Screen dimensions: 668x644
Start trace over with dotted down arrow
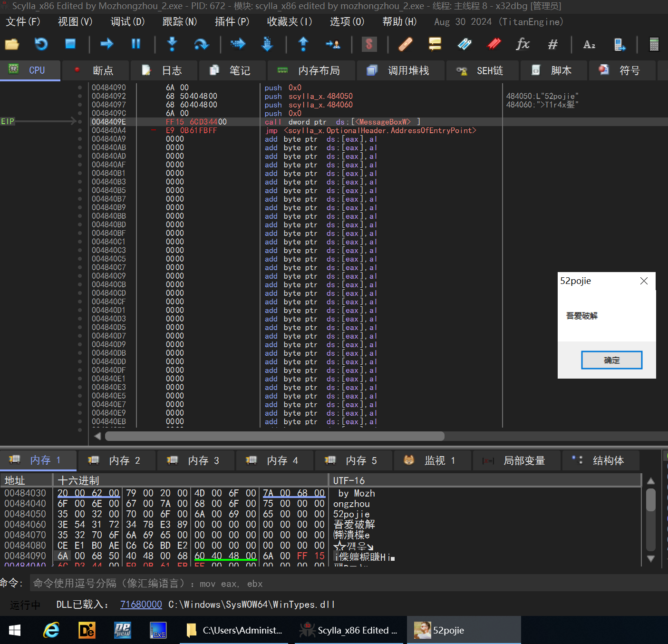tap(267, 44)
